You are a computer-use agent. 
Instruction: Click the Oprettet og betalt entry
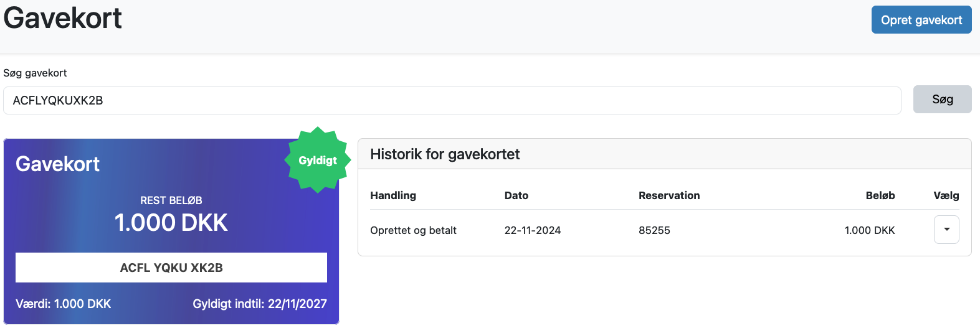413,230
